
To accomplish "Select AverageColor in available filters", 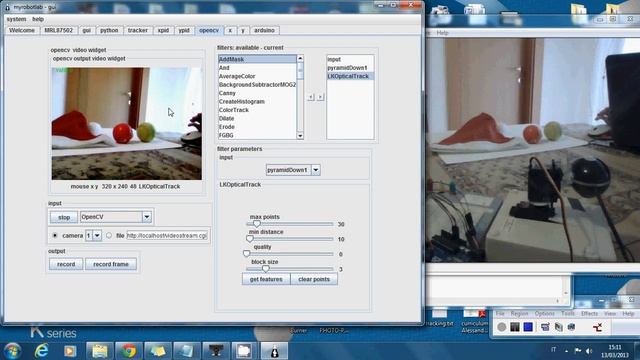I will [258, 76].
